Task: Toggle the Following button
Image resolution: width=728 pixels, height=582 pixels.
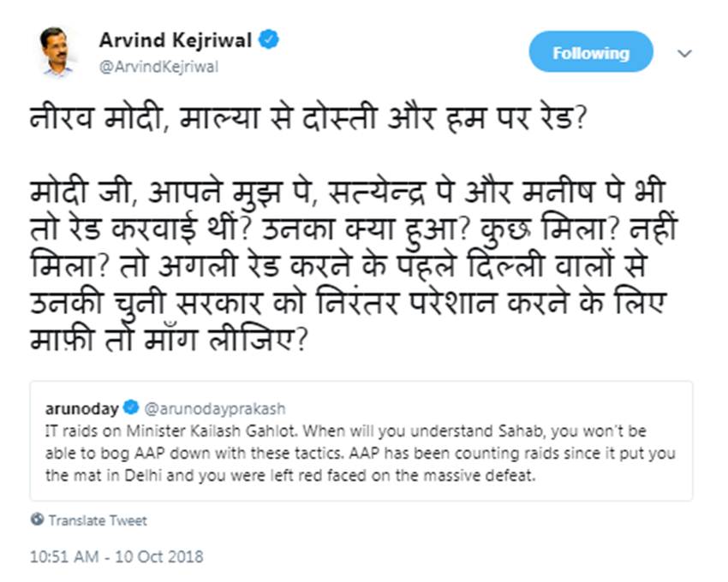Action: [x=591, y=53]
